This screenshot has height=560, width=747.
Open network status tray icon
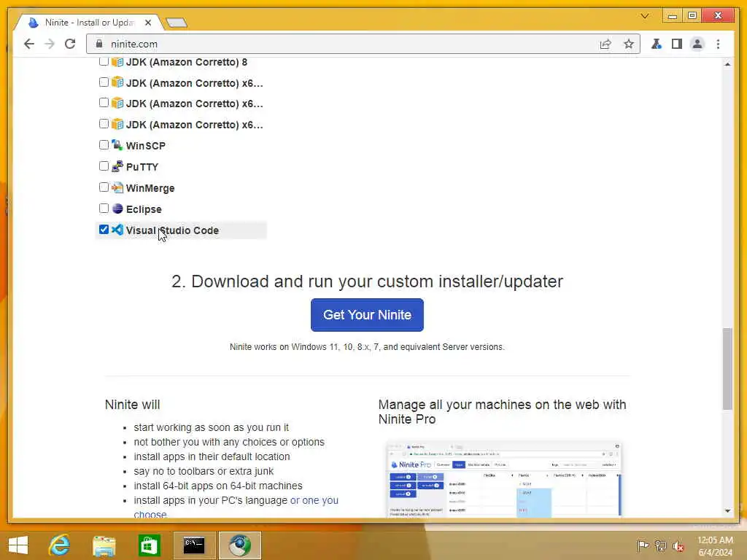coord(660,545)
